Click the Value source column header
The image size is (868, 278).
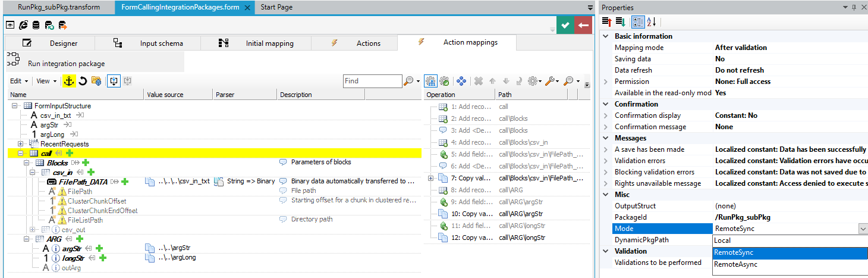click(x=178, y=95)
